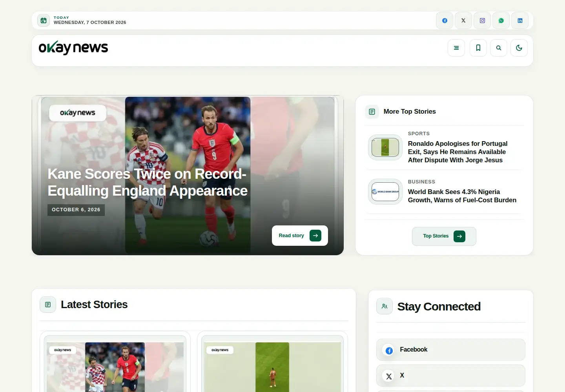This screenshot has width=565, height=392.
Task: Open the X (Twitter) icon in the top bar
Action: tap(463, 20)
